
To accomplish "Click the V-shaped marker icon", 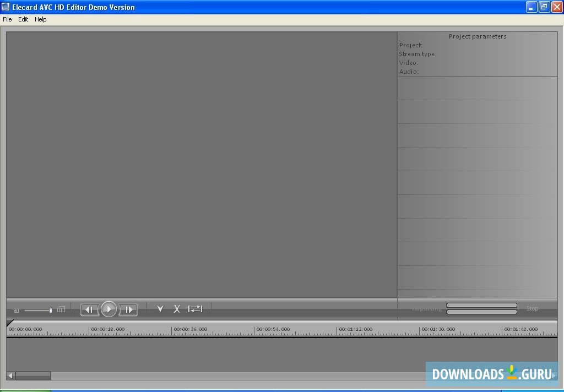I will [160, 308].
